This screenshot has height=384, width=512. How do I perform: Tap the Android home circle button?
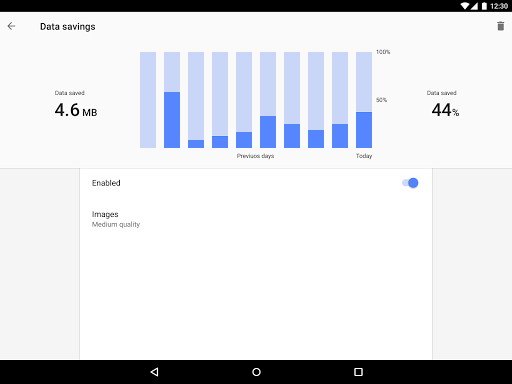[x=256, y=372]
